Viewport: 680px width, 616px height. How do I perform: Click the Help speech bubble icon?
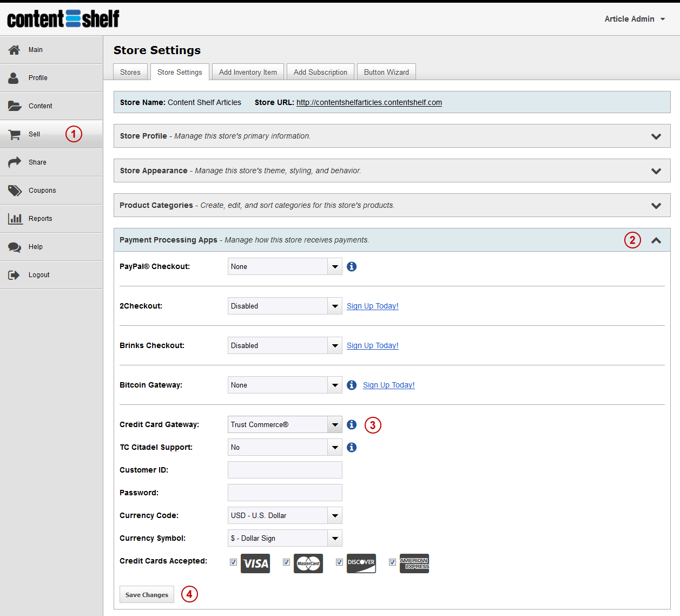(15, 247)
